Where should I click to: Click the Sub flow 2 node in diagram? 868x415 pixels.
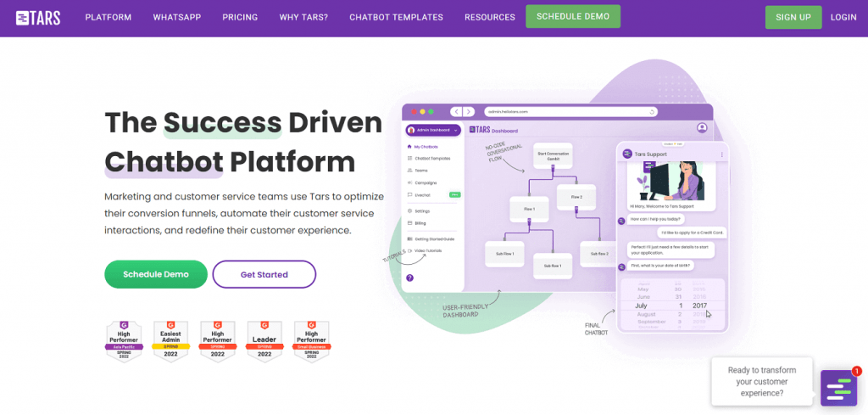[x=598, y=254]
